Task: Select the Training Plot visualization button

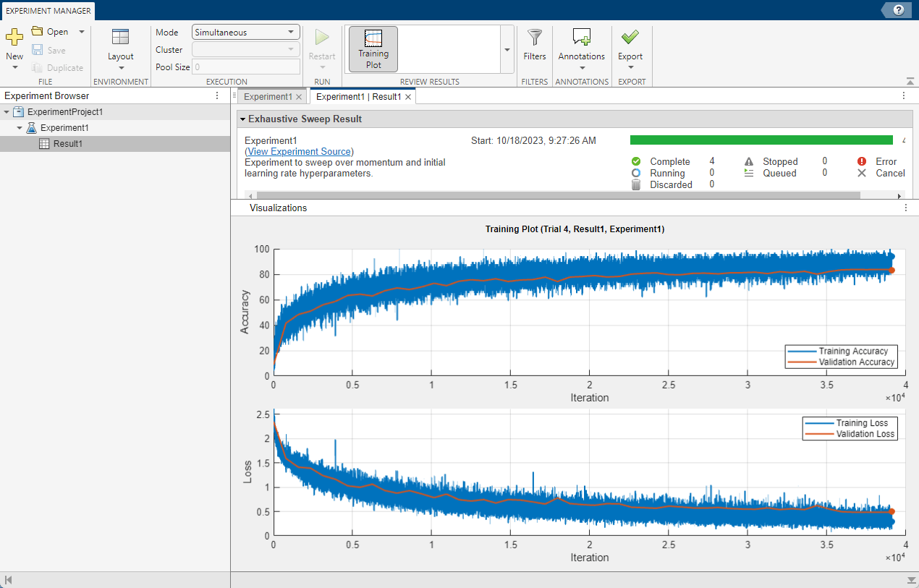Action: click(x=373, y=49)
